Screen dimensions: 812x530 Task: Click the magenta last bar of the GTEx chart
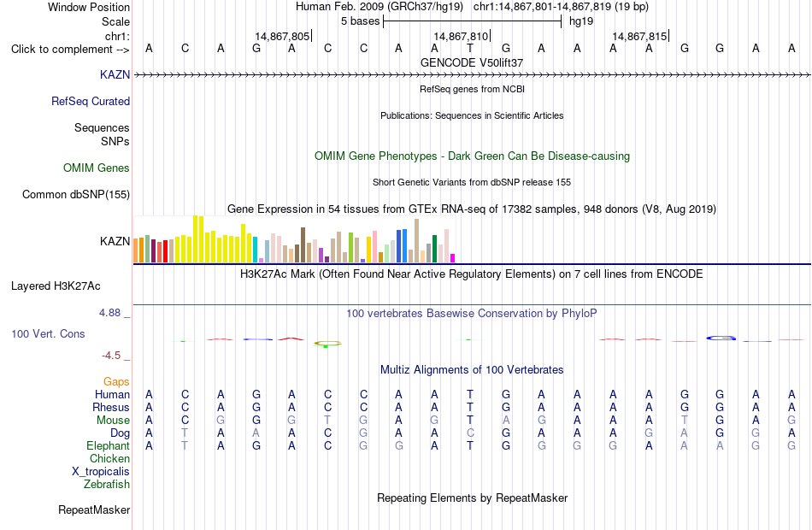(453, 258)
